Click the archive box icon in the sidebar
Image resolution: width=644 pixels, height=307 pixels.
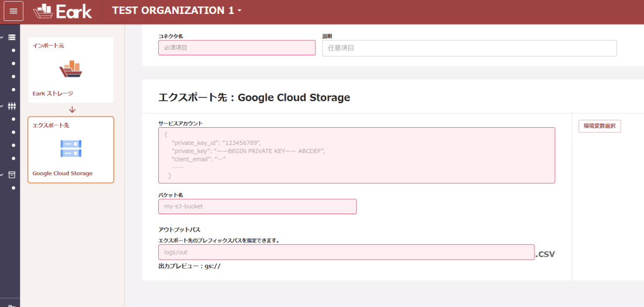pos(12,174)
